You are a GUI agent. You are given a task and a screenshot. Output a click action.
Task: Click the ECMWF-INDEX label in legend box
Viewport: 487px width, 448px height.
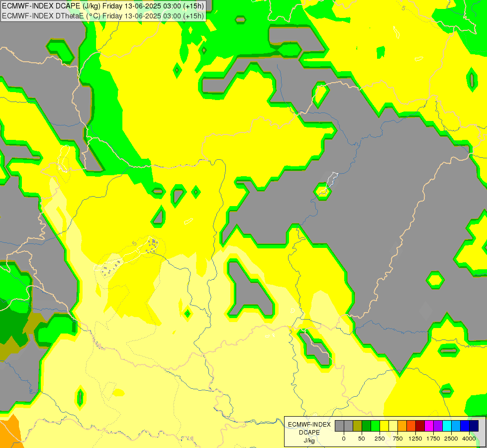coord(309,425)
